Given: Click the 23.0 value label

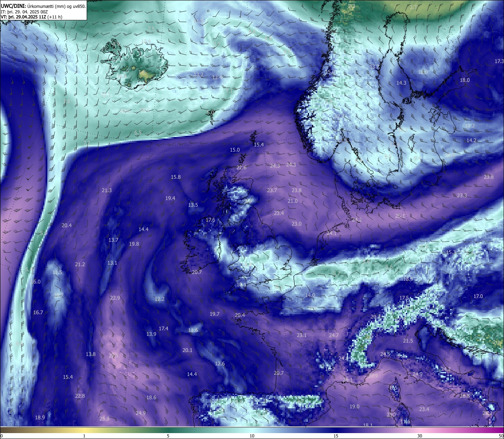Looking at the screenshot, I should (296, 224).
